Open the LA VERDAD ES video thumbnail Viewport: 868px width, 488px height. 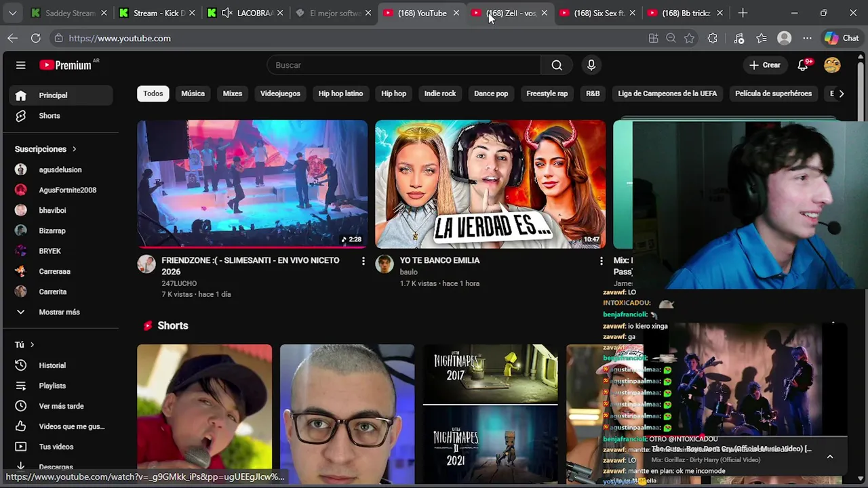[490, 184]
